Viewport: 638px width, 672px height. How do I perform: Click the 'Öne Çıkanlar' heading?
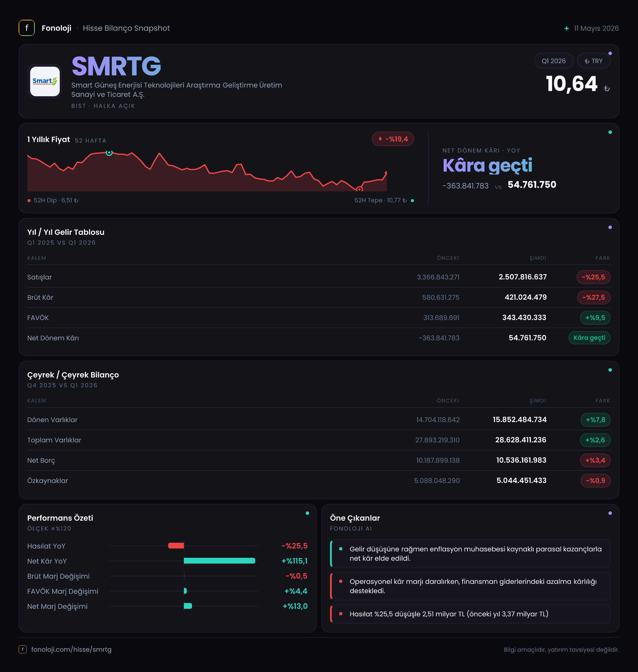click(x=355, y=518)
